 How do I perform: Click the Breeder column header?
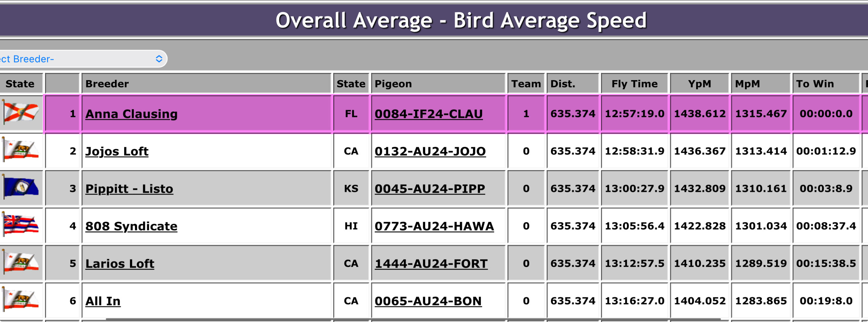107,84
